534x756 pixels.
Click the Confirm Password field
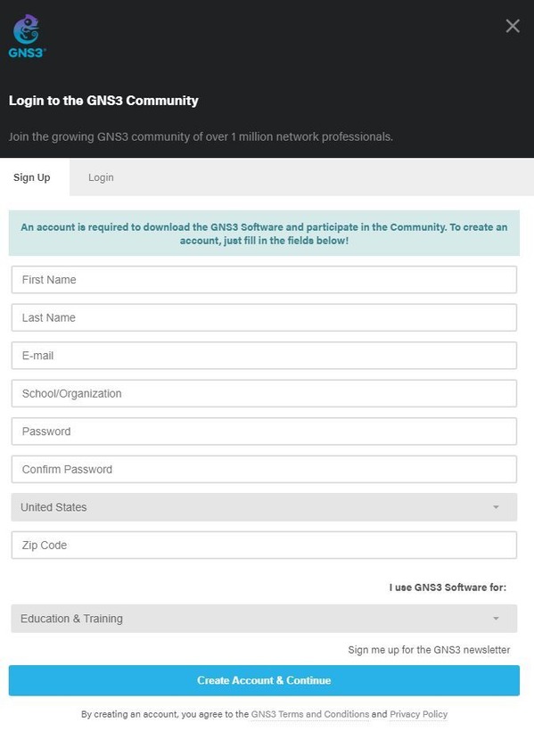(264, 469)
